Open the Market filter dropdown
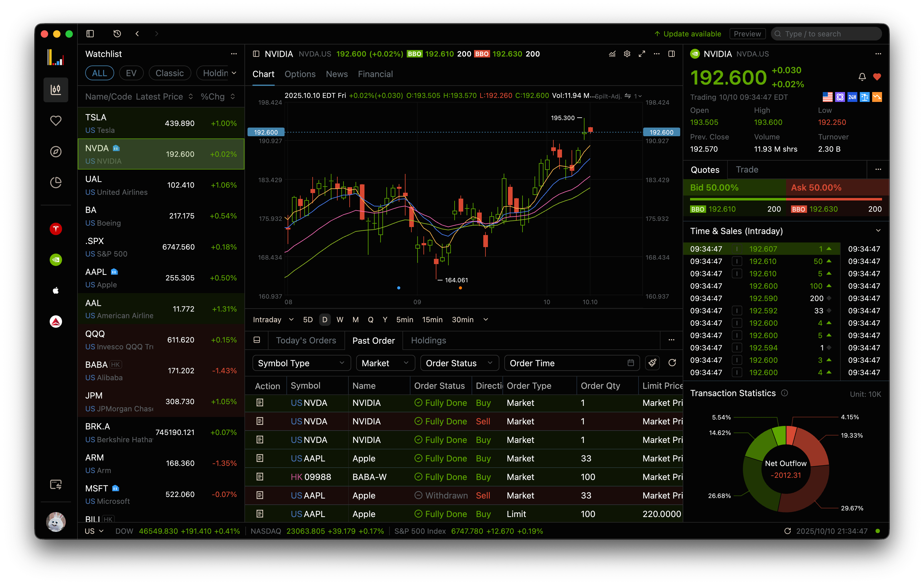Viewport: 924px width, 585px height. (x=385, y=363)
